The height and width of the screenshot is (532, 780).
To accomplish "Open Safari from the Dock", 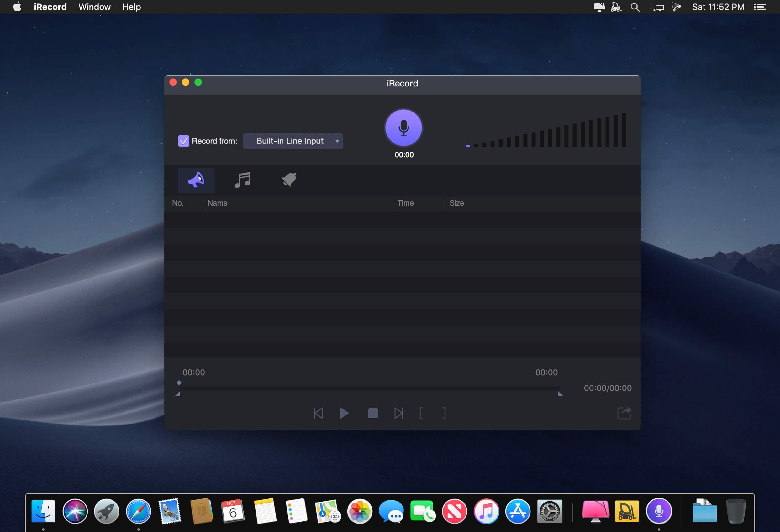I will click(138, 511).
